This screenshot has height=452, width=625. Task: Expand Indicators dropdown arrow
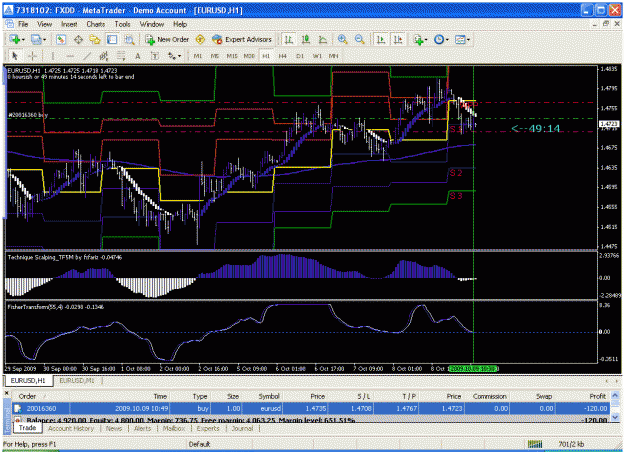[426, 40]
